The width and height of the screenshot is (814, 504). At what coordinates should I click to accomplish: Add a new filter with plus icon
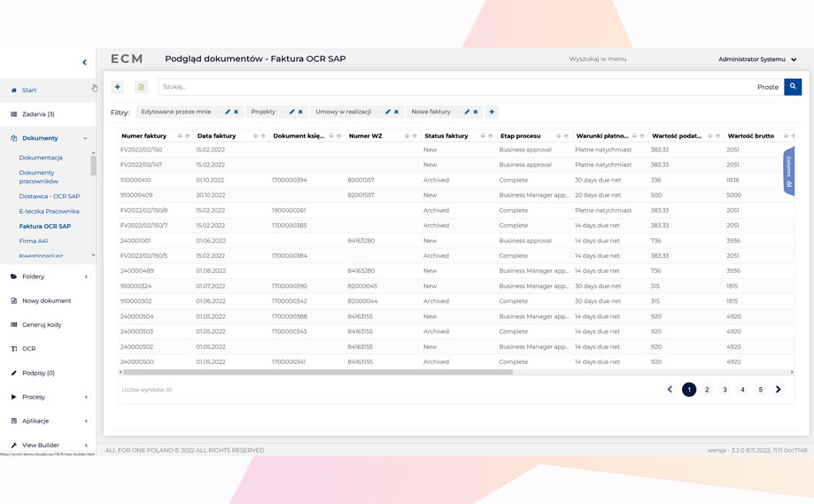[x=492, y=112]
